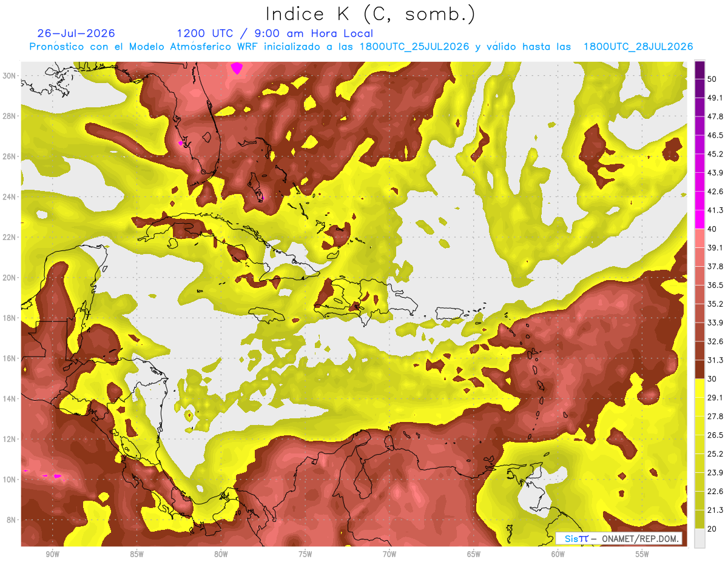Click the '23.9' value on the color scale
The image size is (728, 562).
715,473
